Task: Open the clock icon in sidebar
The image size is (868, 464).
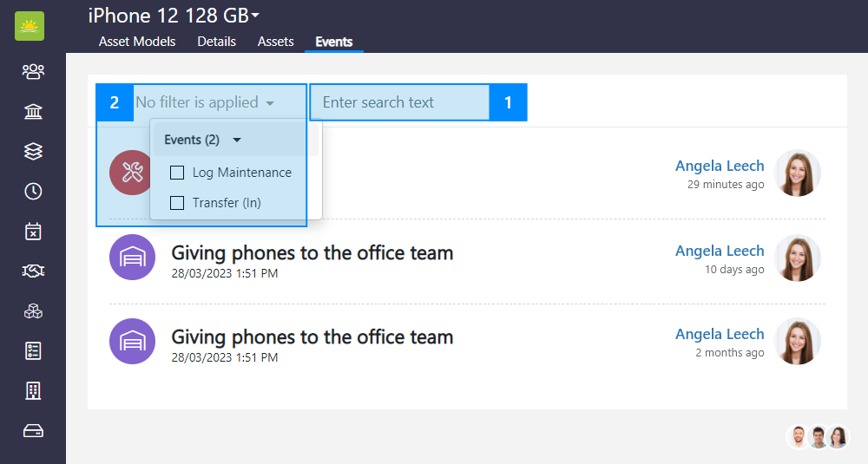Action: point(33,192)
